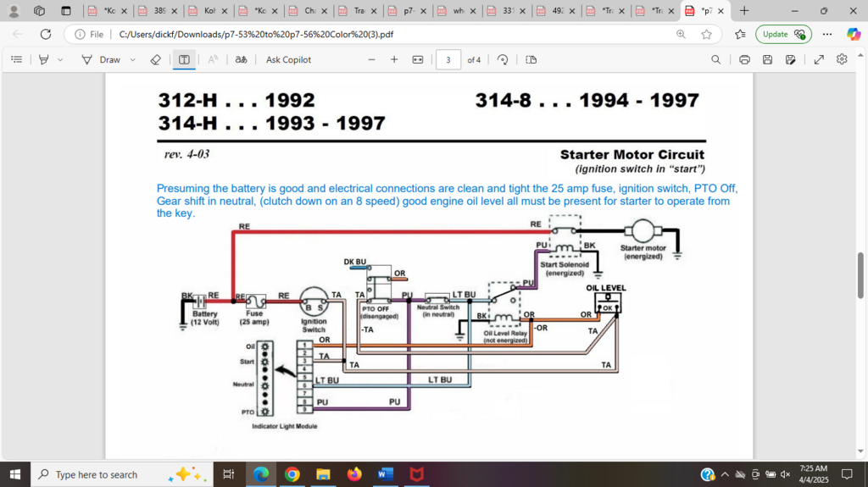Click the page number input field
The width and height of the screenshot is (868, 487).
(x=448, y=59)
